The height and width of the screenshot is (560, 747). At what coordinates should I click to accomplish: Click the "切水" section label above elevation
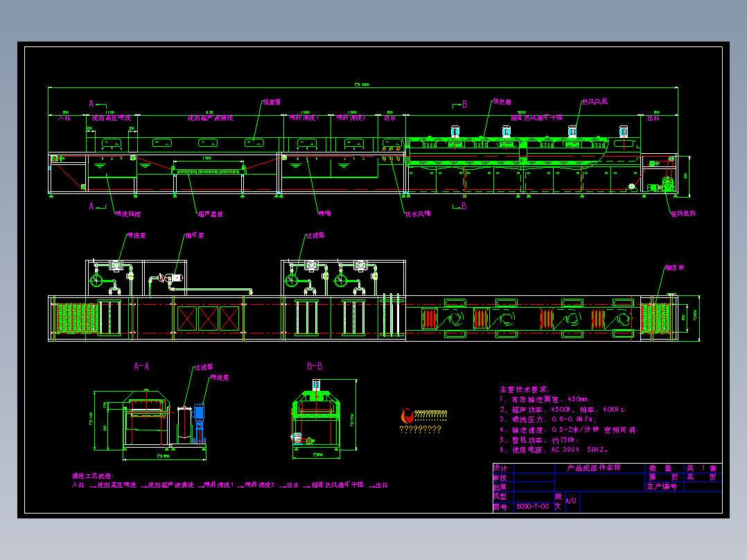[x=390, y=118]
